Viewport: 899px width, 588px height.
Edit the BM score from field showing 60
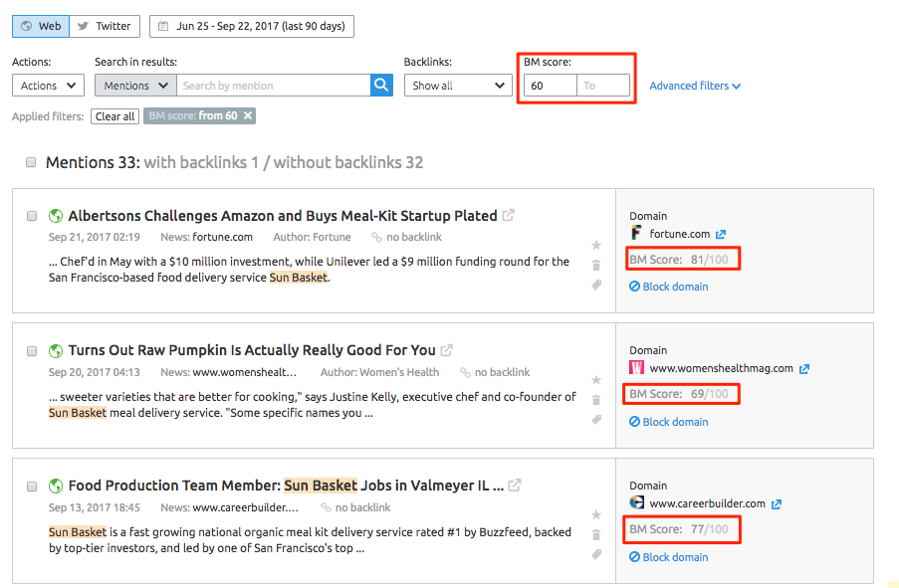click(x=550, y=86)
